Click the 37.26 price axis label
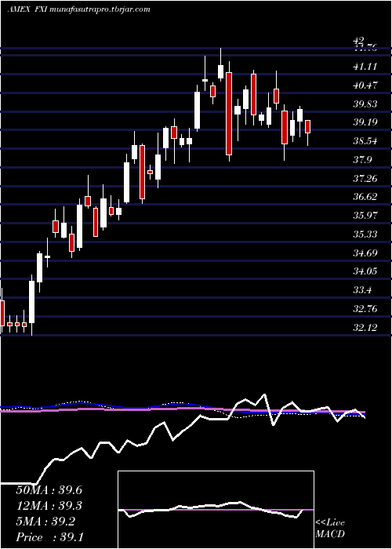 (365, 179)
